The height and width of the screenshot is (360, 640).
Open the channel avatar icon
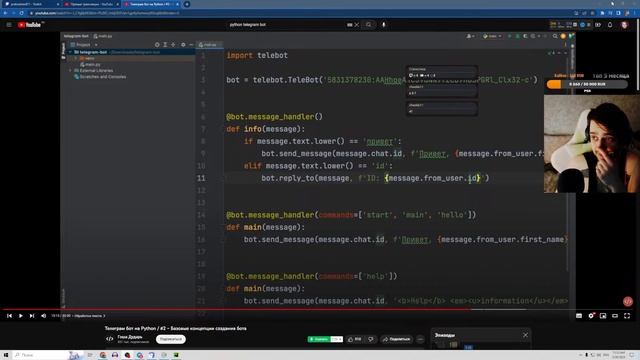109,339
